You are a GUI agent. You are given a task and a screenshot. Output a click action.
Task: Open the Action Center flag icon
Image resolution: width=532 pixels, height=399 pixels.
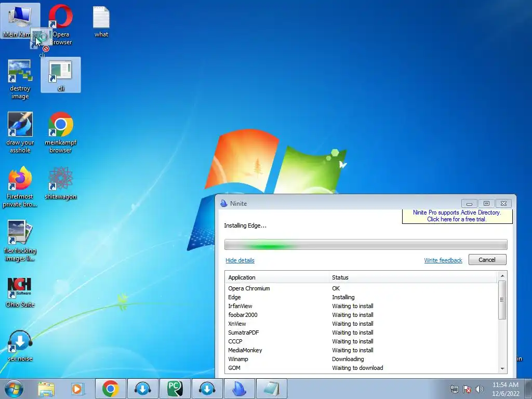click(467, 389)
